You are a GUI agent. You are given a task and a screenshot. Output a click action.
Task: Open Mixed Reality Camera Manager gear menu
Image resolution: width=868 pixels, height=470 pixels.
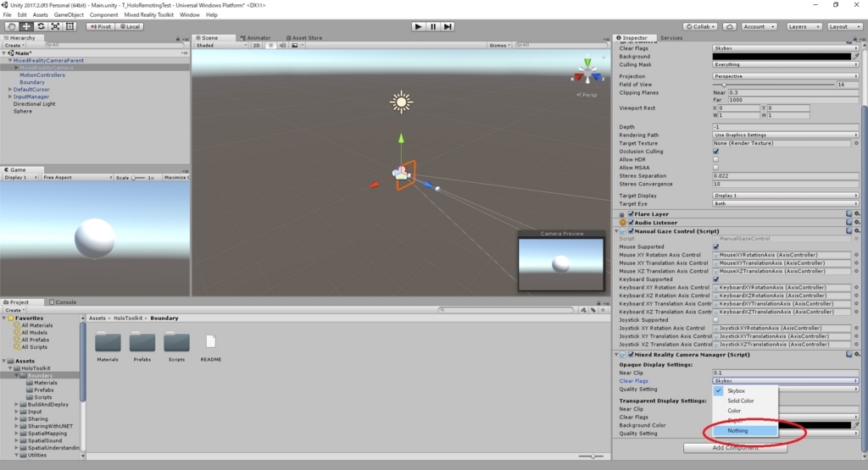857,355
